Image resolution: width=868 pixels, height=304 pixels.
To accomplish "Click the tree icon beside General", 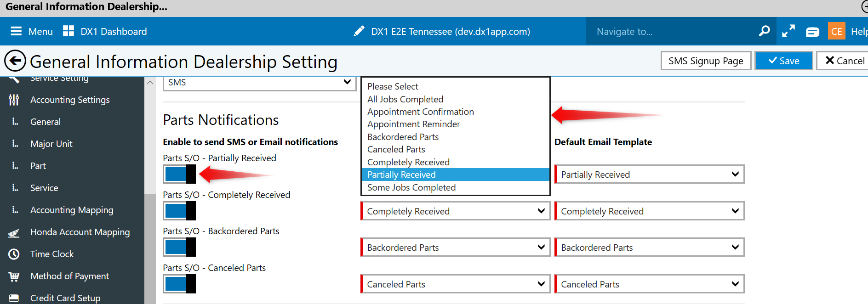I will (x=15, y=121).
